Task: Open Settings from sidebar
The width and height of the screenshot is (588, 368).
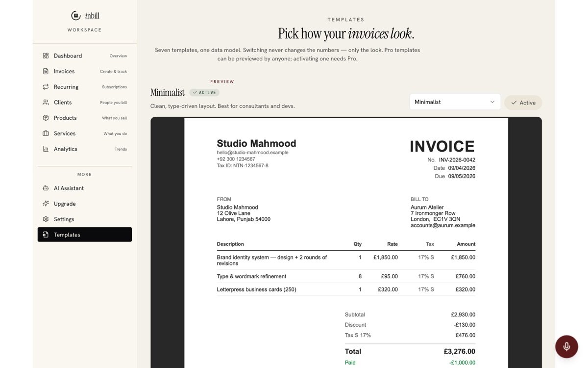Action: point(85,219)
